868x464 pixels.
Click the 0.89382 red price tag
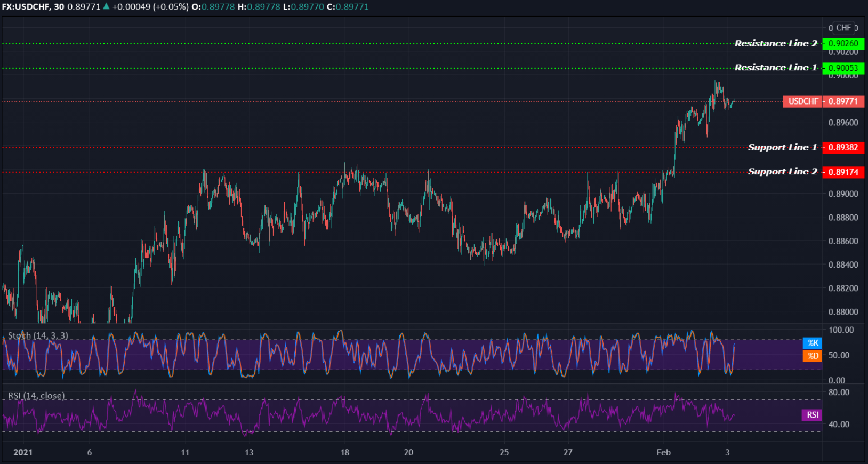coord(843,148)
